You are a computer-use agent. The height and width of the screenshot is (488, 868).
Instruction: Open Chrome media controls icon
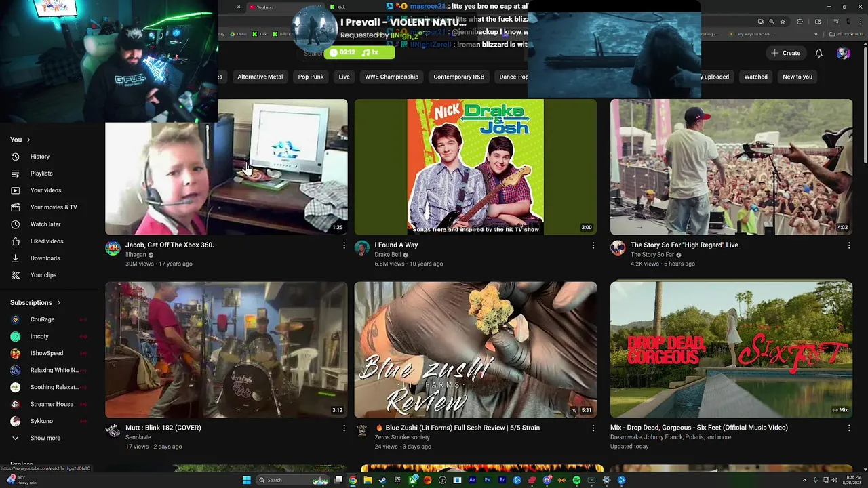(x=836, y=22)
